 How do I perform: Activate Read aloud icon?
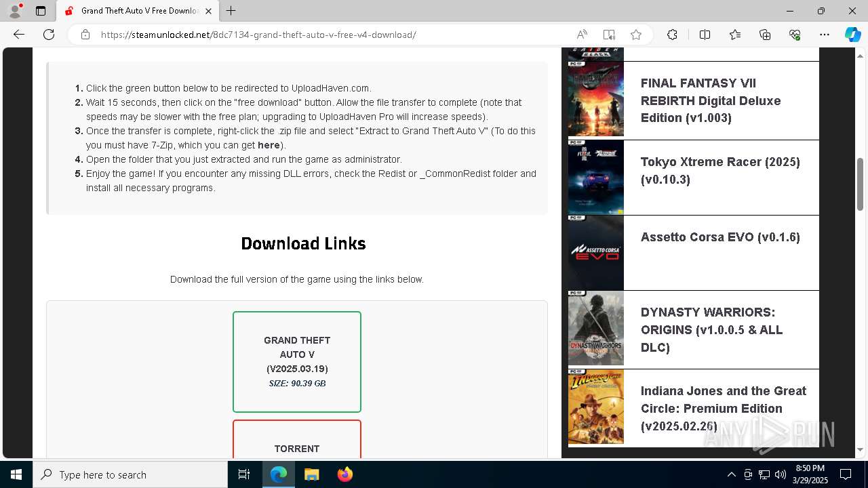click(x=582, y=35)
